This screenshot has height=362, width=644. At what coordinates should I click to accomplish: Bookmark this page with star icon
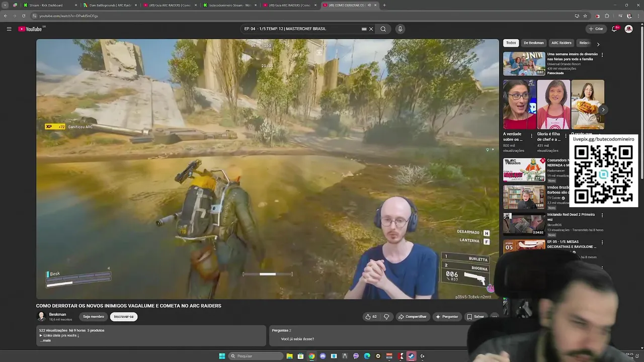585,16
